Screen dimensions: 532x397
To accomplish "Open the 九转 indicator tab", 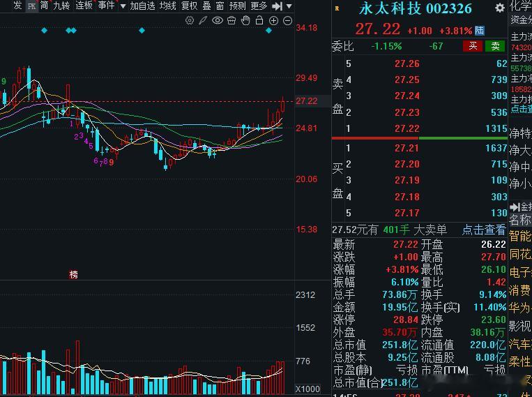I will tap(61, 6).
